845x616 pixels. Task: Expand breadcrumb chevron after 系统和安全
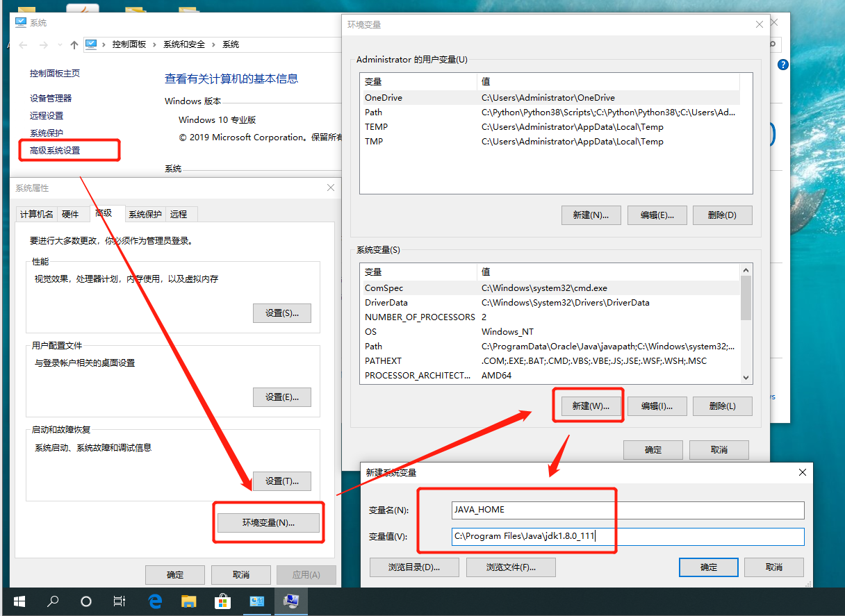(x=214, y=44)
